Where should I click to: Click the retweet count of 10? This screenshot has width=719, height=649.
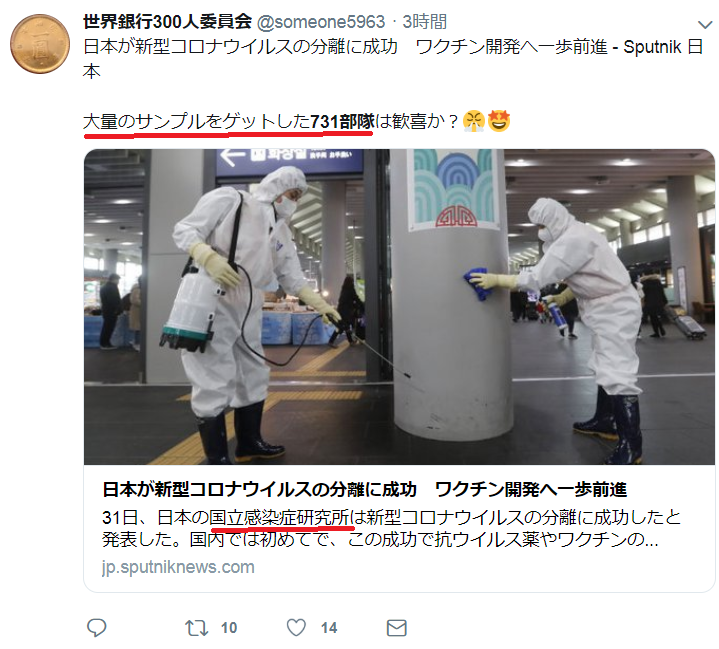[x=229, y=628]
